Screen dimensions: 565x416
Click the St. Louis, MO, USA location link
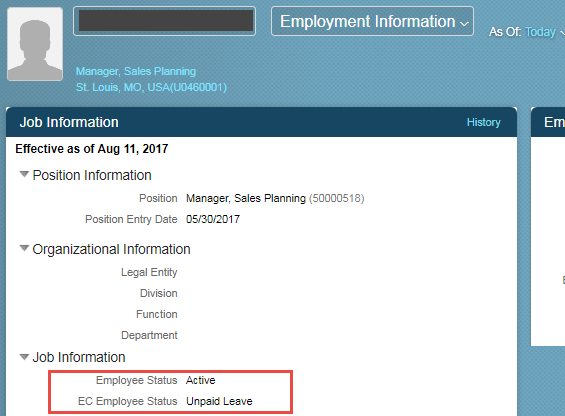coord(151,87)
